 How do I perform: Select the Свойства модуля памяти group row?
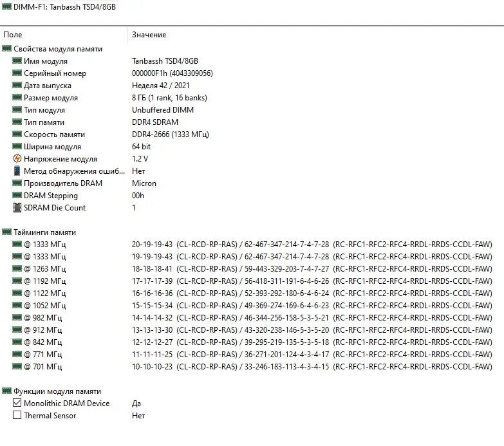coord(252,49)
